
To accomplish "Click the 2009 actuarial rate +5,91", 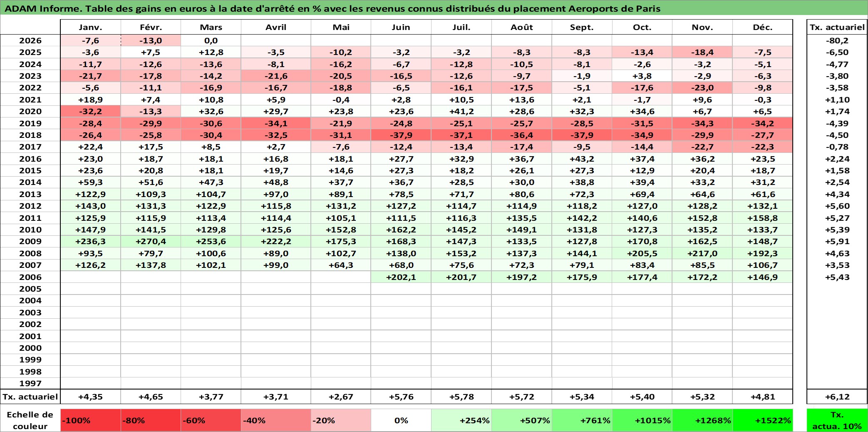I will (x=837, y=241).
